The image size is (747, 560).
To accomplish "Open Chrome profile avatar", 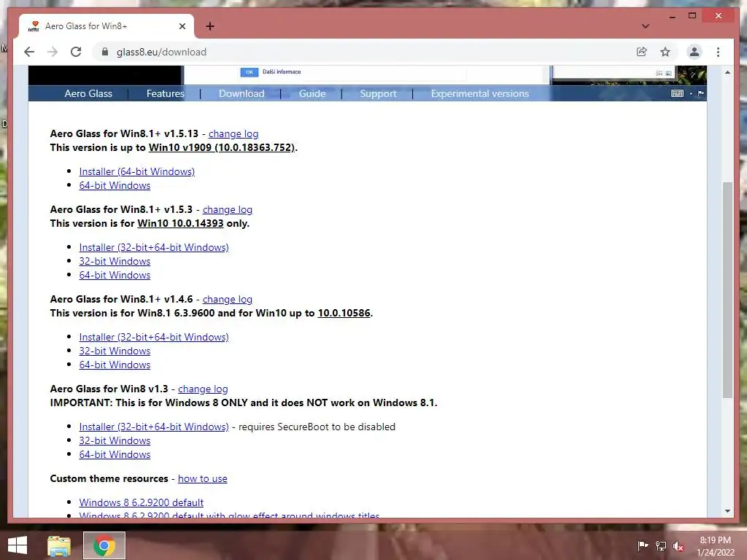I will 694,52.
